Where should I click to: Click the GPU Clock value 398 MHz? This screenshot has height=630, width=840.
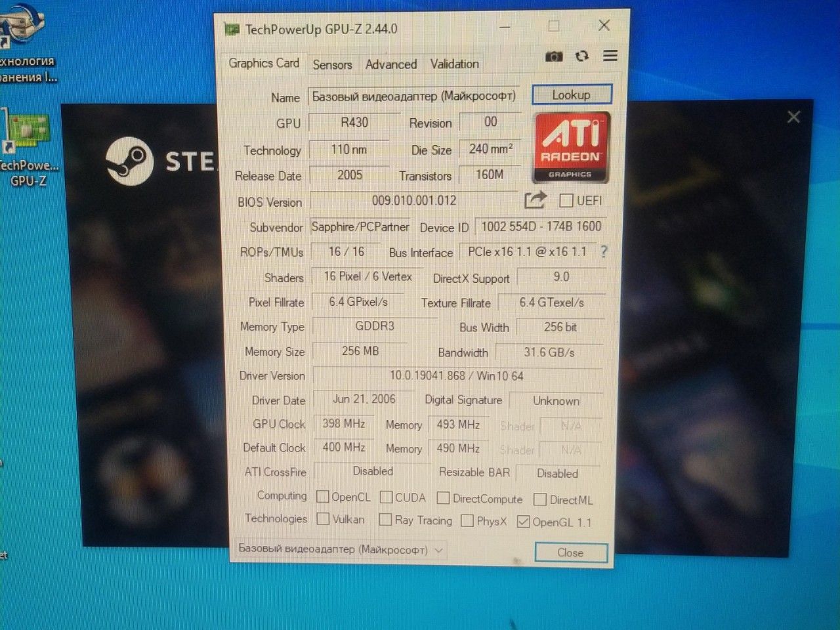tap(343, 424)
